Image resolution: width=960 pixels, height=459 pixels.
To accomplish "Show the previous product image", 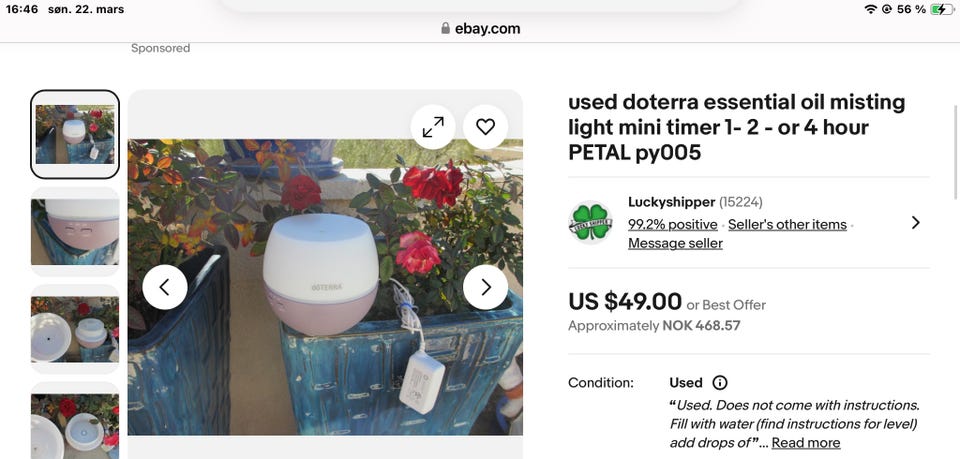I will point(165,287).
